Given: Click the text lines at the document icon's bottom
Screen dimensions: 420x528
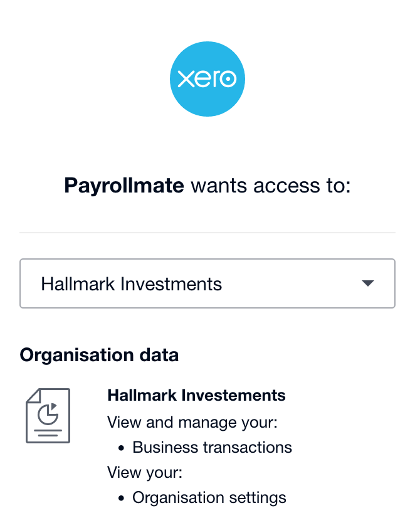Looking at the screenshot, I should click(48, 433).
